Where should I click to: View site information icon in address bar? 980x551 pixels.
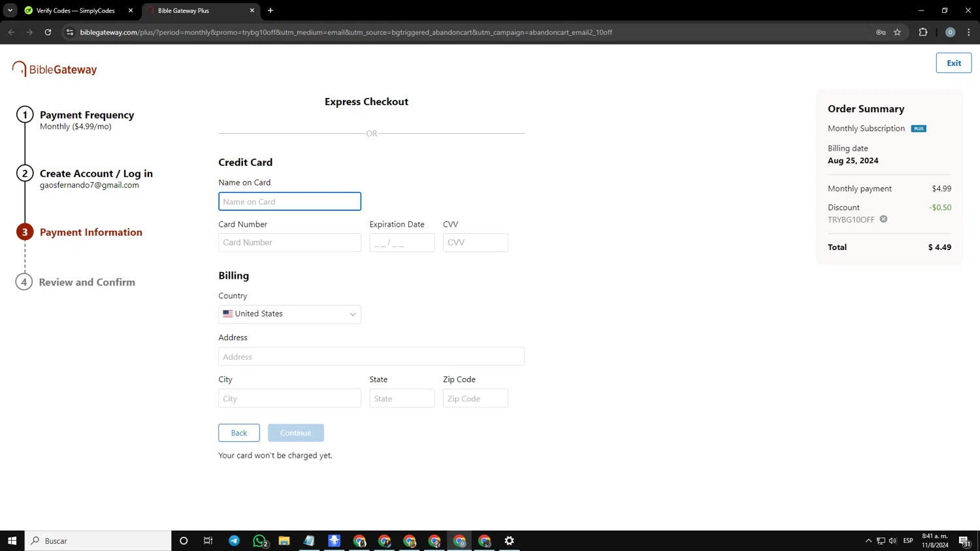[70, 32]
